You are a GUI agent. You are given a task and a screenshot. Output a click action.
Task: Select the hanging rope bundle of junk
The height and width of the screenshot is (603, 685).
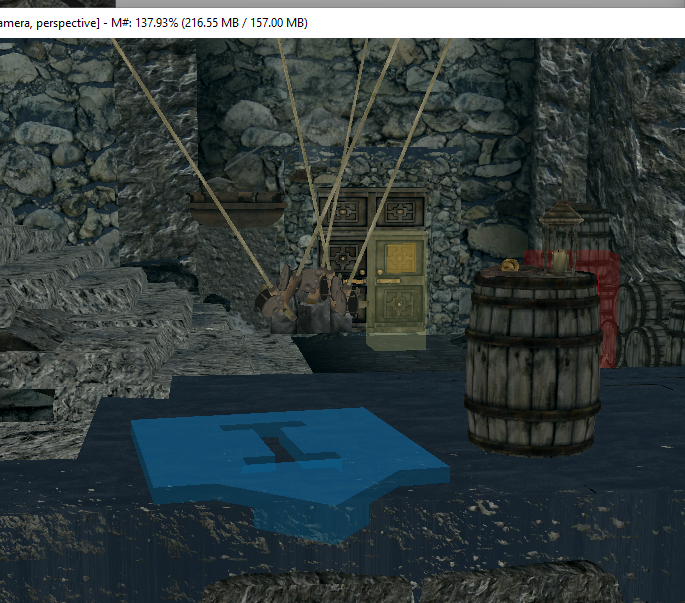pyautogui.click(x=310, y=295)
